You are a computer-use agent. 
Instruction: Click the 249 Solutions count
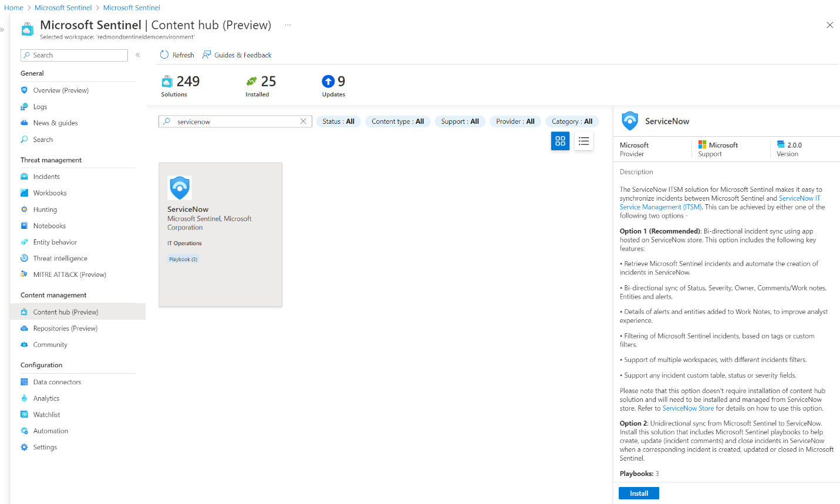pos(181,85)
